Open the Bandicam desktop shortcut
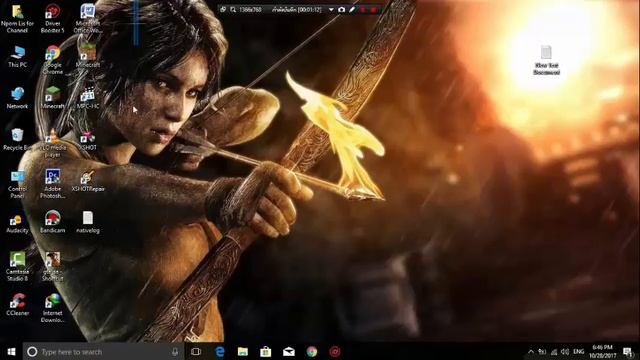 click(52, 223)
